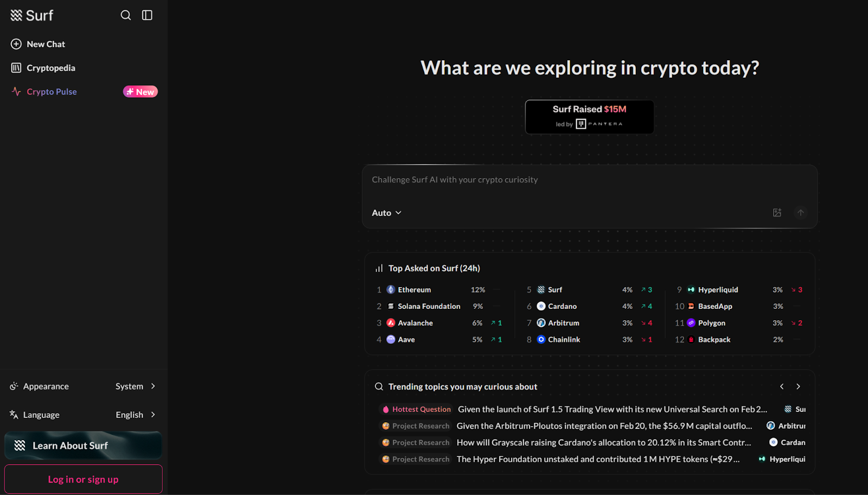The width and height of the screenshot is (868, 495).
Task: Click the bar chart icon beside Top Asked
Action: tap(379, 268)
